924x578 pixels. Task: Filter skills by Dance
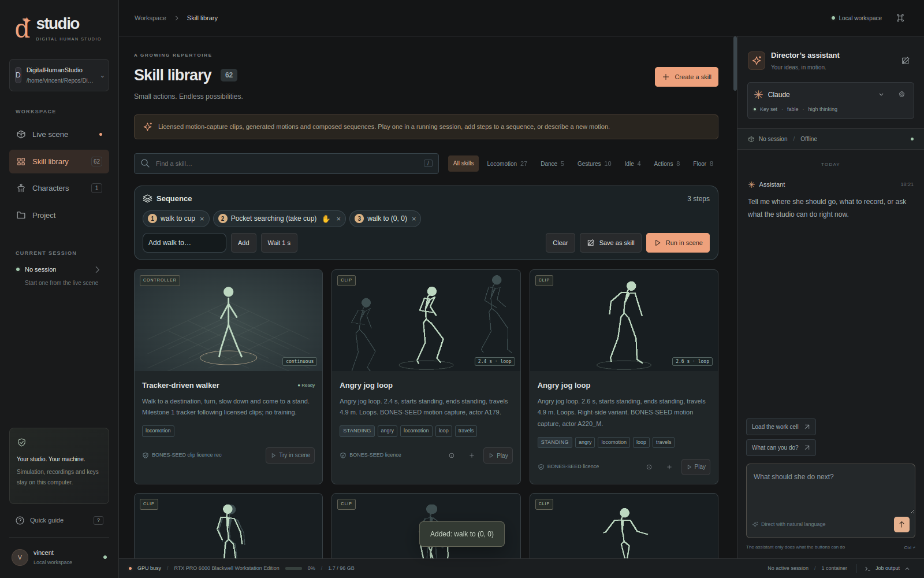pyautogui.click(x=552, y=164)
